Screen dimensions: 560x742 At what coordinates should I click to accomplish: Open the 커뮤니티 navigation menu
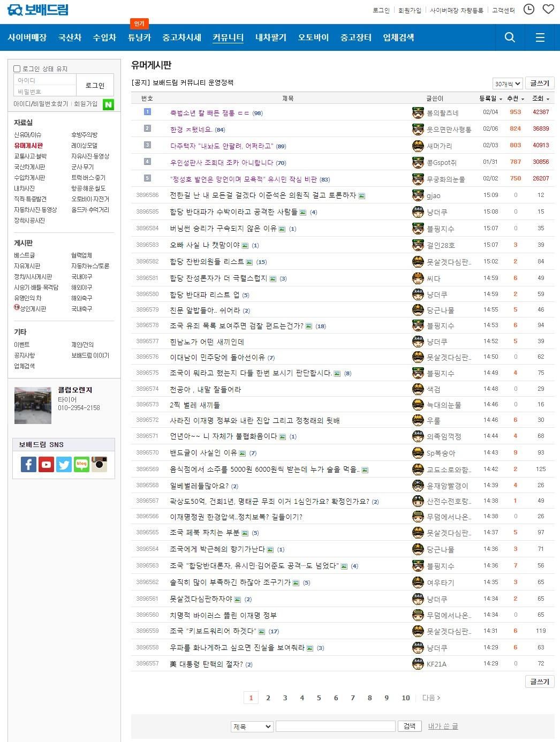coord(228,37)
